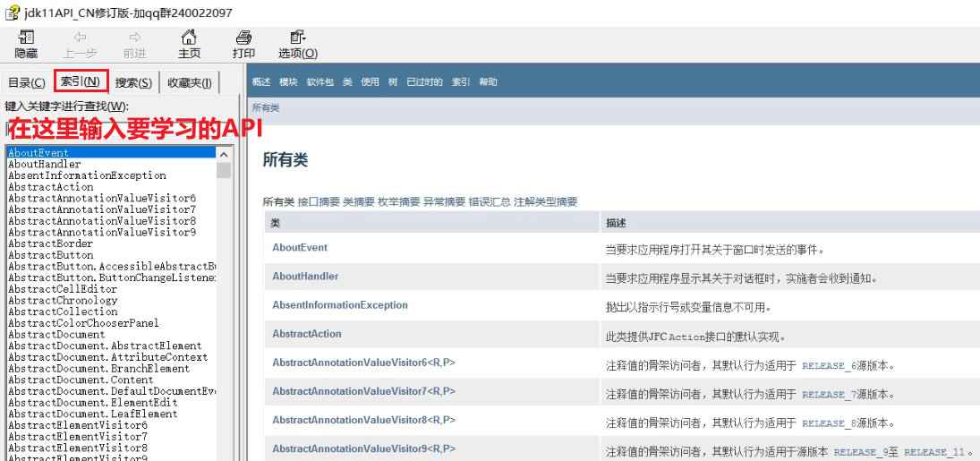Click the RELEASE_9 code link

[861, 452]
